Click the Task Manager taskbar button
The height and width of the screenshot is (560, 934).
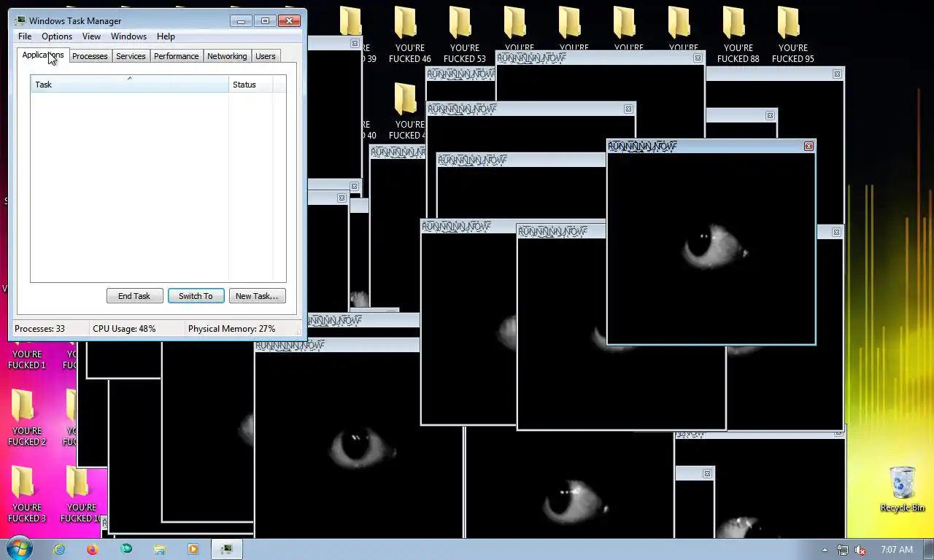(228, 549)
